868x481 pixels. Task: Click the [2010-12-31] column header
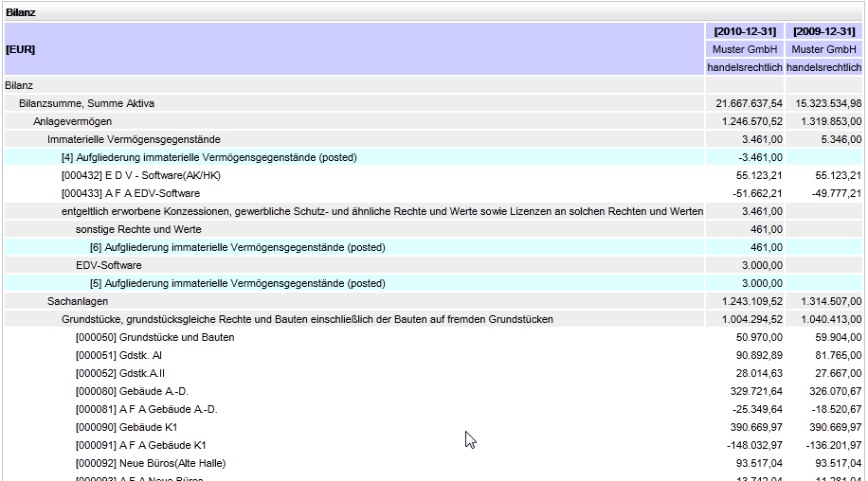[x=745, y=31]
